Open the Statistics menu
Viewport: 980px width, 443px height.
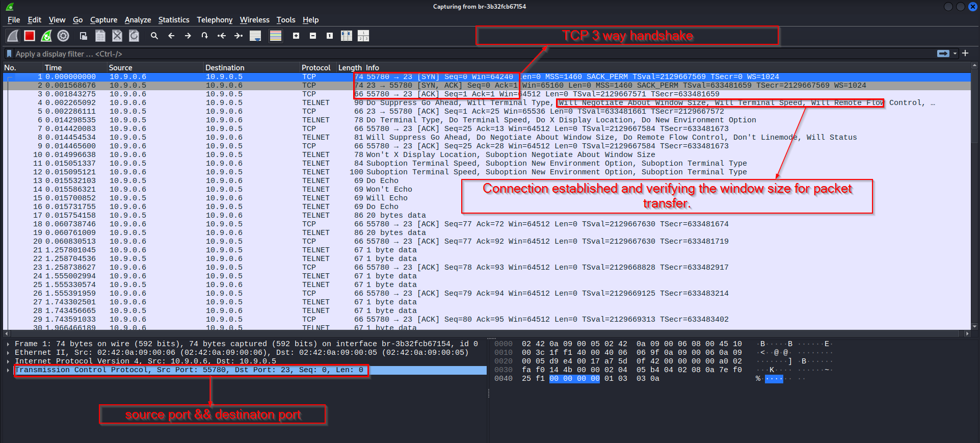173,20
